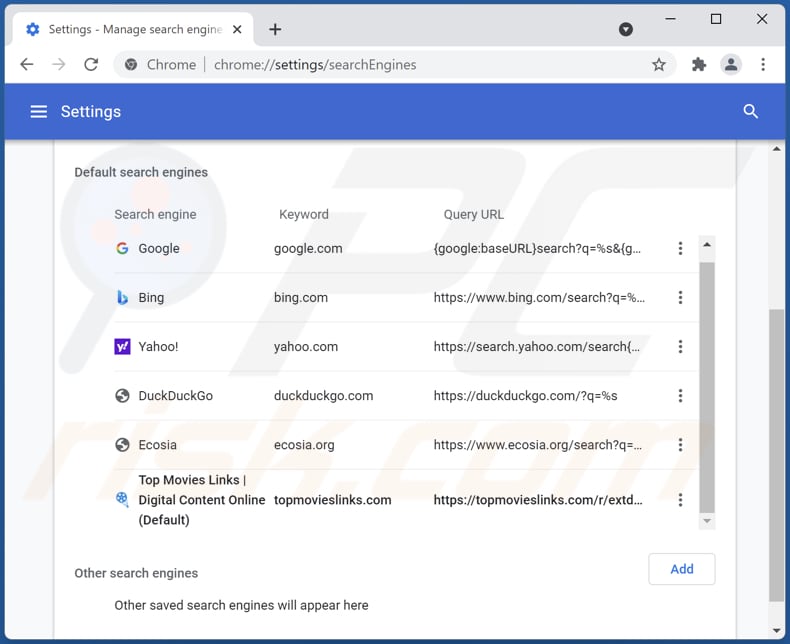Viewport: 790px width, 644px height.
Task: Search settings with the magnifier icon
Action: point(751,111)
